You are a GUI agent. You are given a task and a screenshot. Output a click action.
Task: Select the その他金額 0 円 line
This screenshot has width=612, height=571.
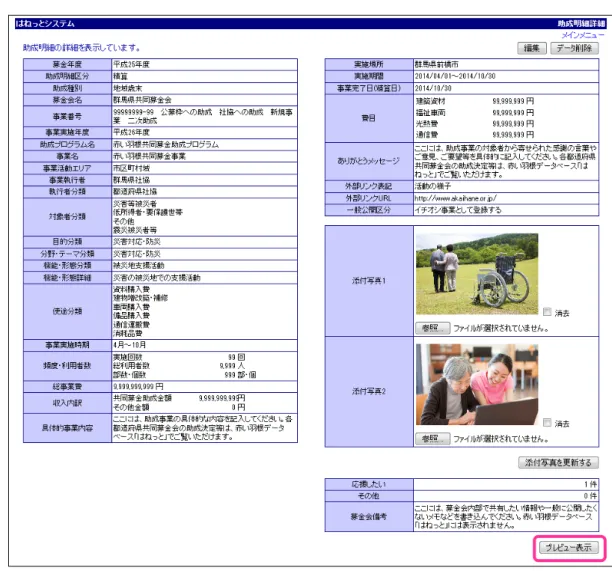179,407
